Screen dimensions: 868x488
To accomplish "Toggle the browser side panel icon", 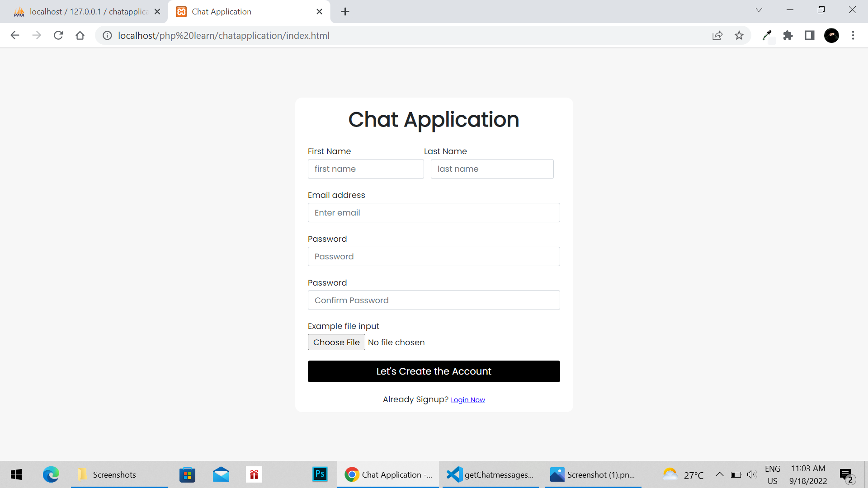I will pyautogui.click(x=810, y=35).
